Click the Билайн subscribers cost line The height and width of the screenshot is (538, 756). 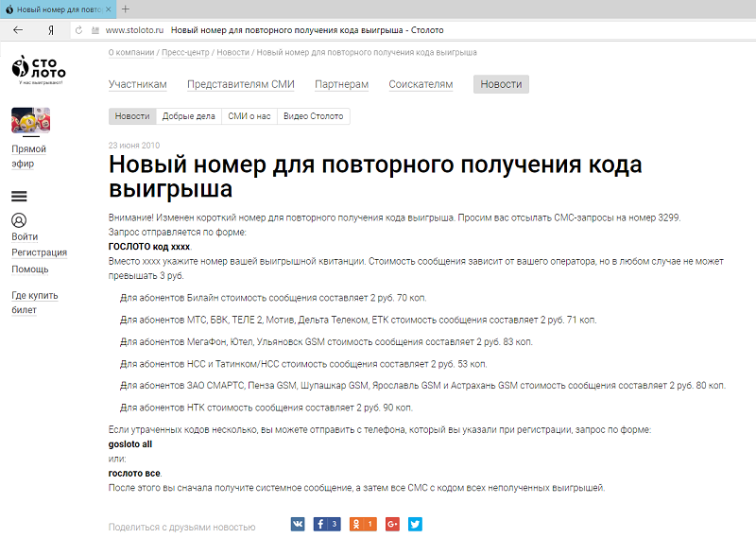pyautogui.click(x=273, y=298)
